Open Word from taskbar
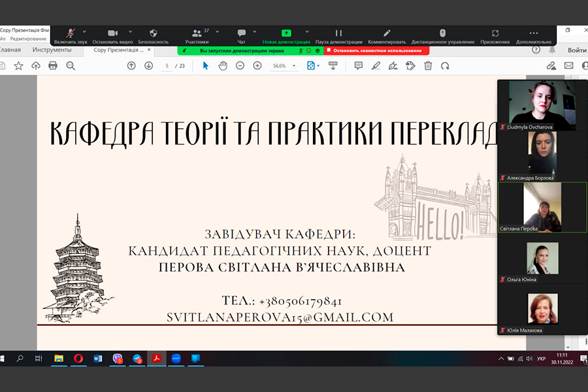The image size is (588, 392). (x=98, y=359)
